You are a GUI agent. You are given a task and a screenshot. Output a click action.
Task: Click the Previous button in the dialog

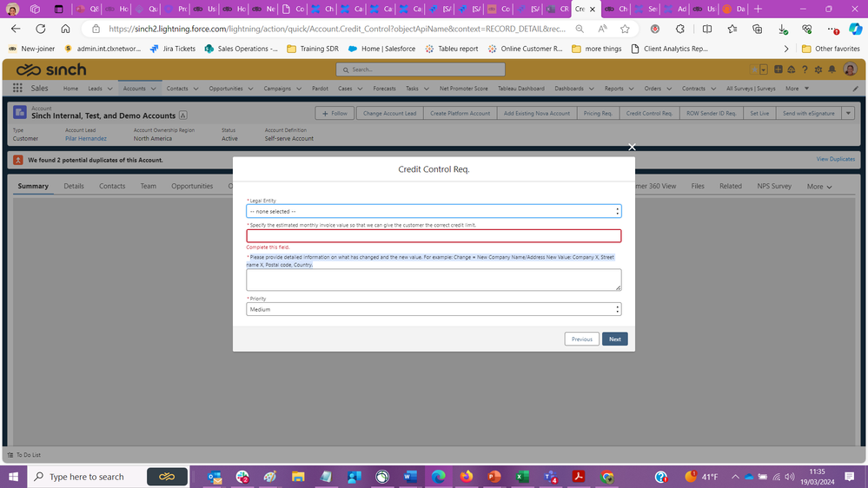point(582,340)
